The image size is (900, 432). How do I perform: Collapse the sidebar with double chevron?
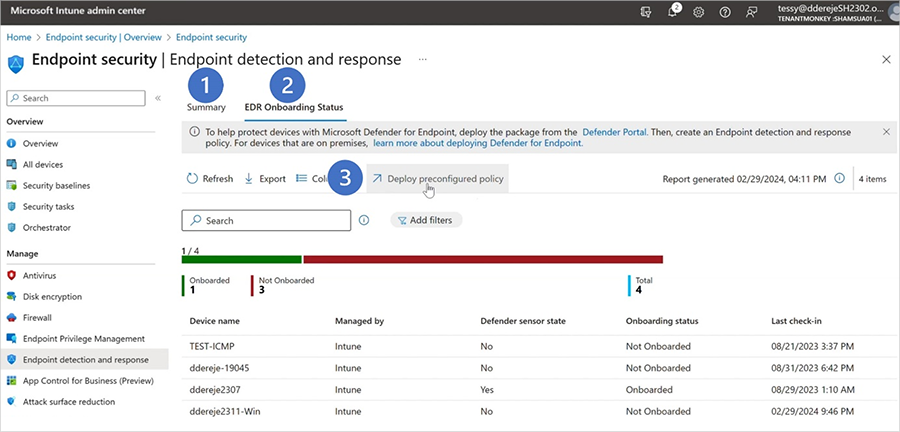coord(158,98)
